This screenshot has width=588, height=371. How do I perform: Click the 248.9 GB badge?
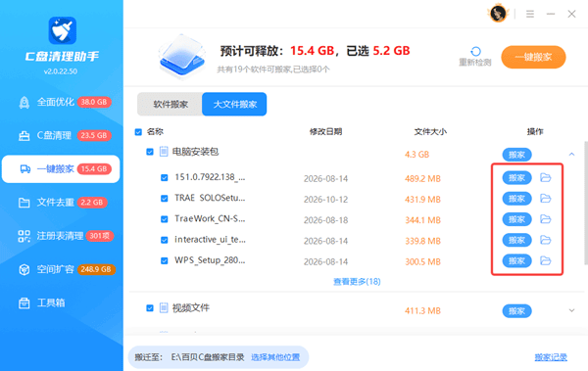(96, 269)
